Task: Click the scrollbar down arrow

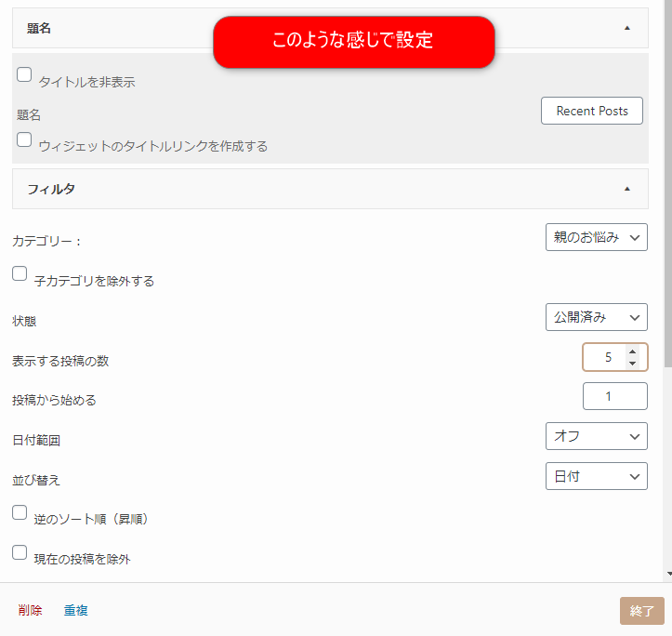Action: 669,574
